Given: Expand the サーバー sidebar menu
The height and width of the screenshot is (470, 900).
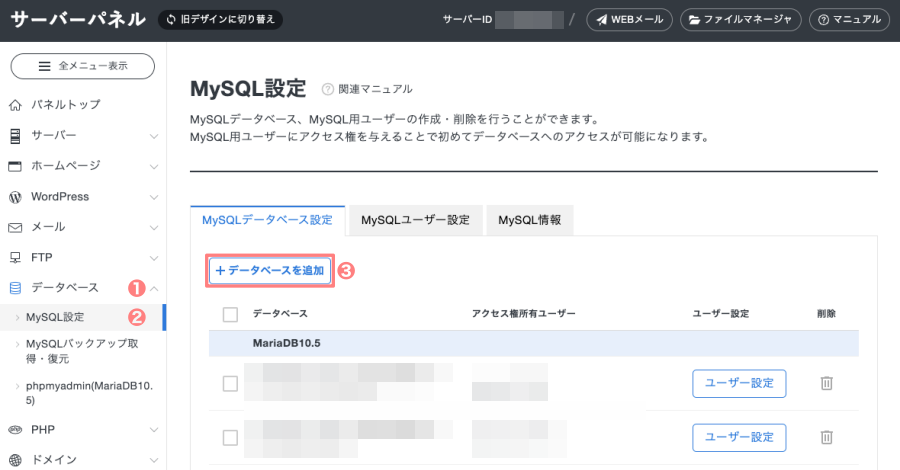Looking at the screenshot, I should [x=154, y=135].
